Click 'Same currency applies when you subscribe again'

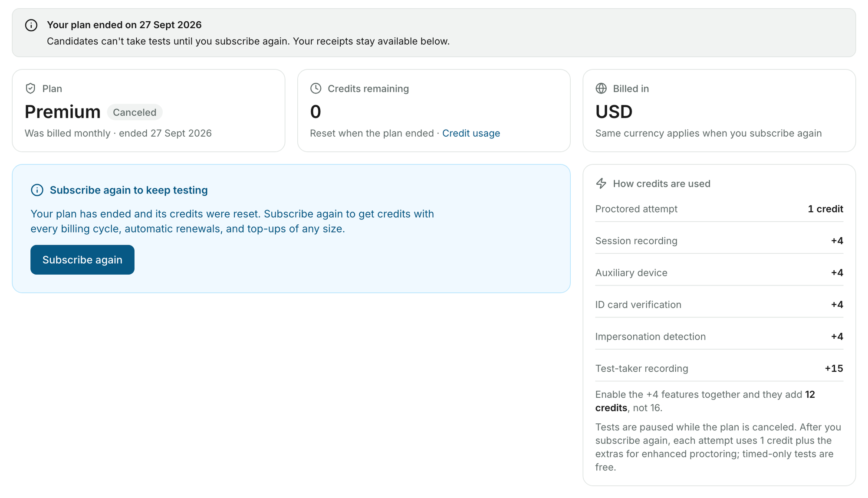click(708, 133)
